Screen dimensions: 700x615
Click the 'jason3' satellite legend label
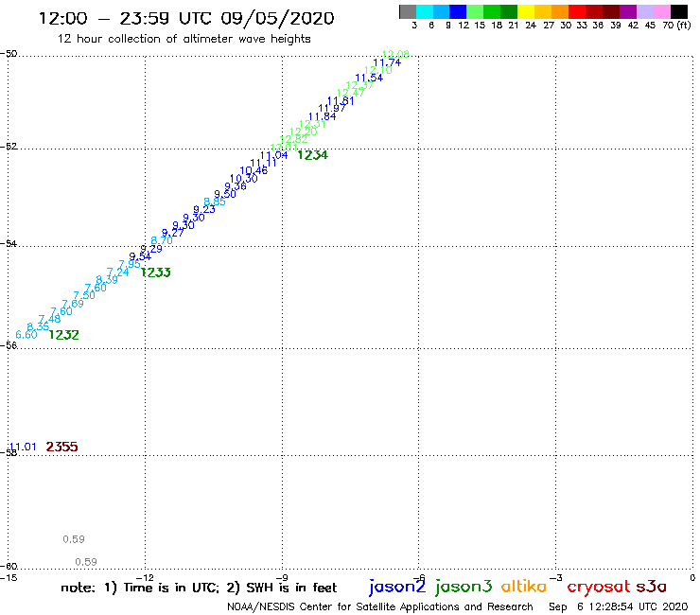tap(464, 587)
